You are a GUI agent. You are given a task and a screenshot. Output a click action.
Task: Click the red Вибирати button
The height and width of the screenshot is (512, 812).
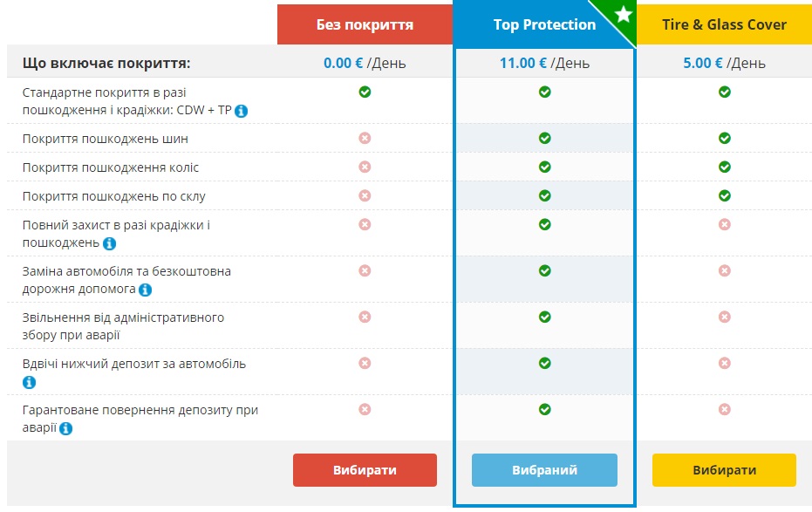click(365, 470)
